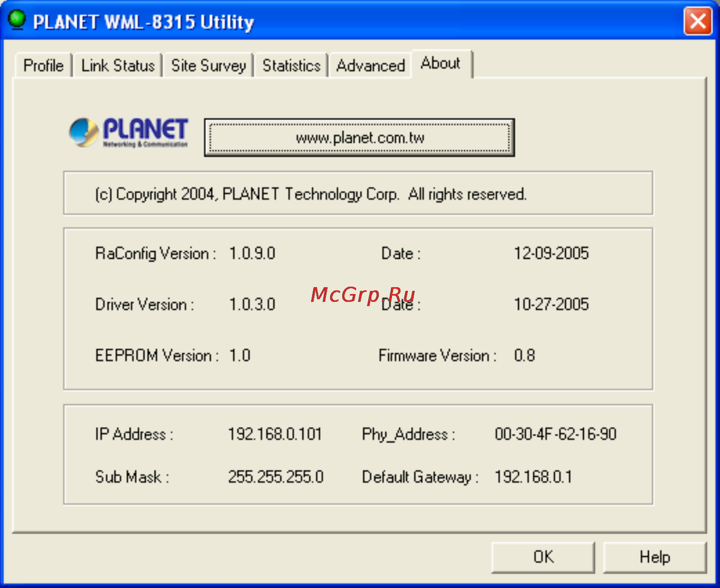This screenshot has height=588, width=720.
Task: Click Driver Version value 1.0.3.0
Action: click(x=252, y=305)
